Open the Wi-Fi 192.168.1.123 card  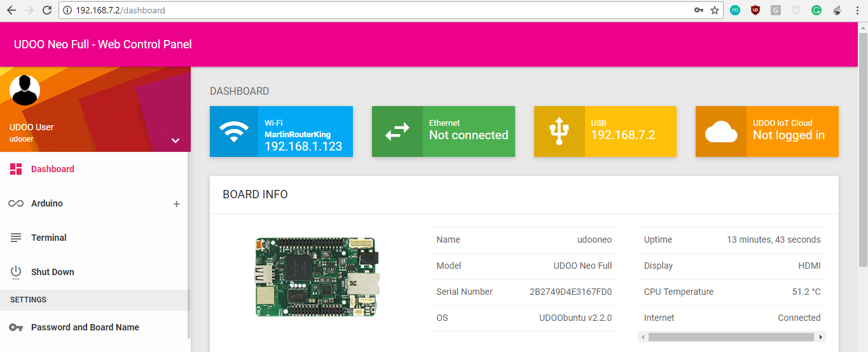281,132
